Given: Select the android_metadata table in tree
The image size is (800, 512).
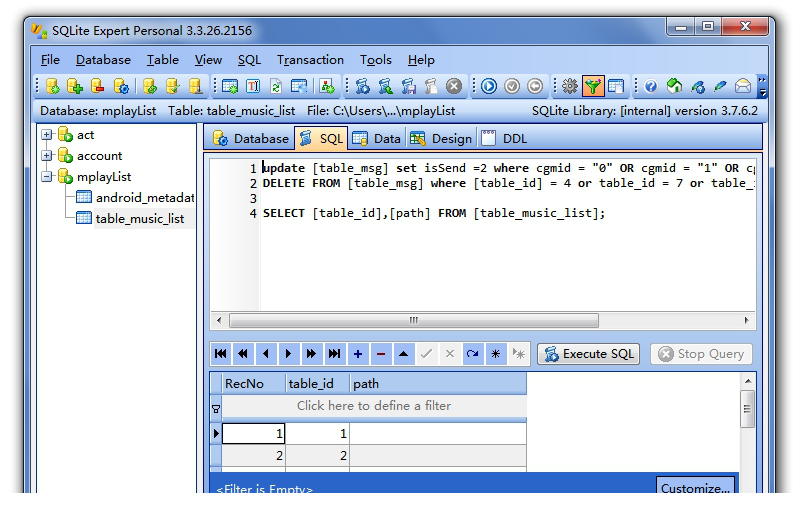Looking at the screenshot, I should pyautogui.click(x=145, y=198).
